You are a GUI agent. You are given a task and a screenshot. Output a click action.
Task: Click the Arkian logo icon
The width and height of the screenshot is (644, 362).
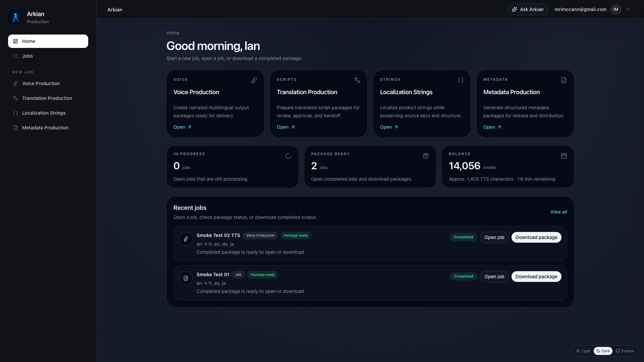pyautogui.click(x=15, y=17)
